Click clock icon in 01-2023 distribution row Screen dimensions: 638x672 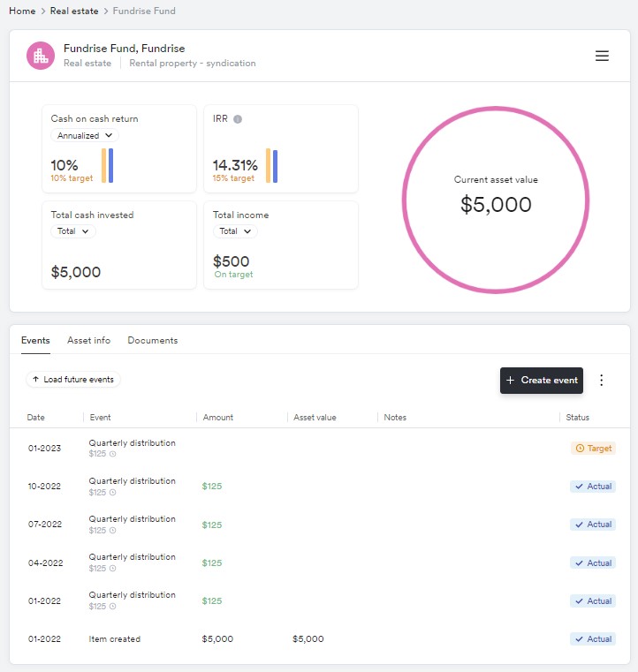113,454
